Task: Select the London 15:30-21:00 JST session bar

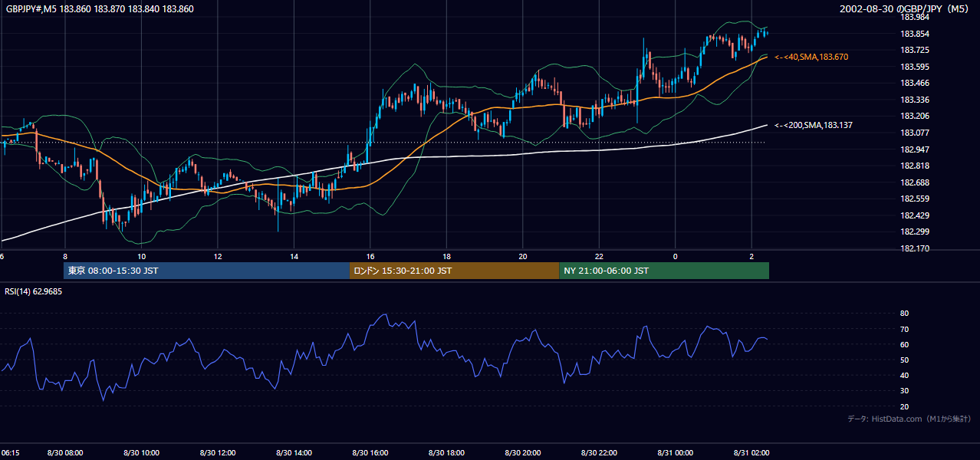Action: point(454,271)
